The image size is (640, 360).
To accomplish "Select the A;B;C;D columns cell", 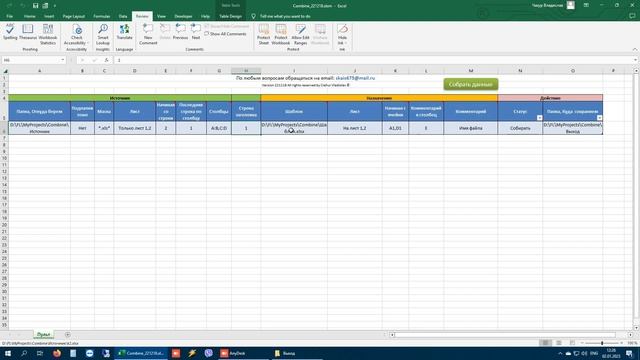I will (x=219, y=128).
